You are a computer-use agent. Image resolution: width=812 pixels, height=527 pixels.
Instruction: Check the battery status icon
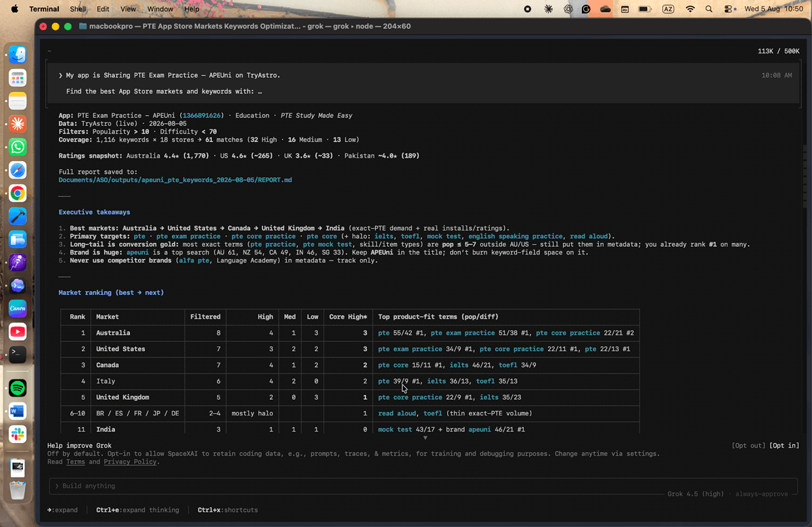[644, 9]
